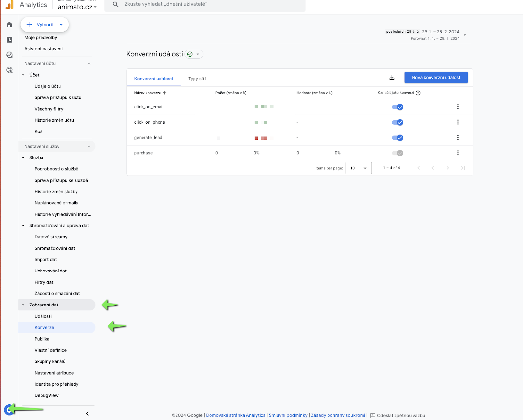Open Domovská stránka Analytics link
The image size is (523, 420).
[x=236, y=415]
